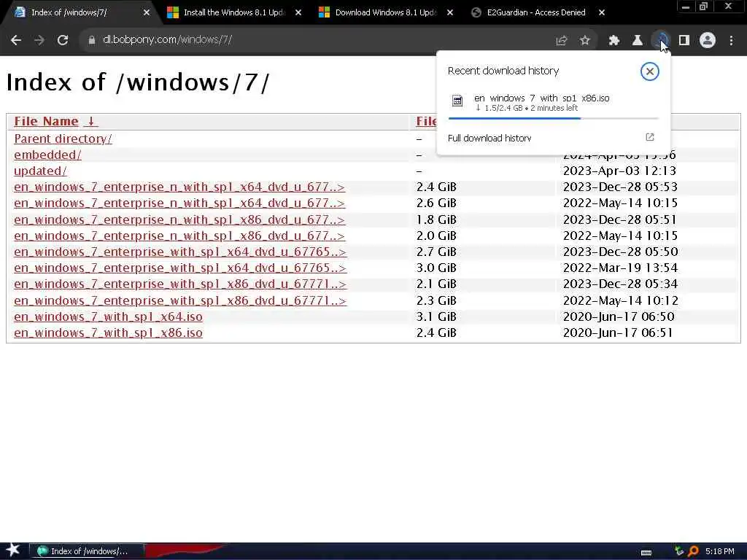Click the network tray icon
The width and height of the screenshot is (747, 560).
(679, 551)
